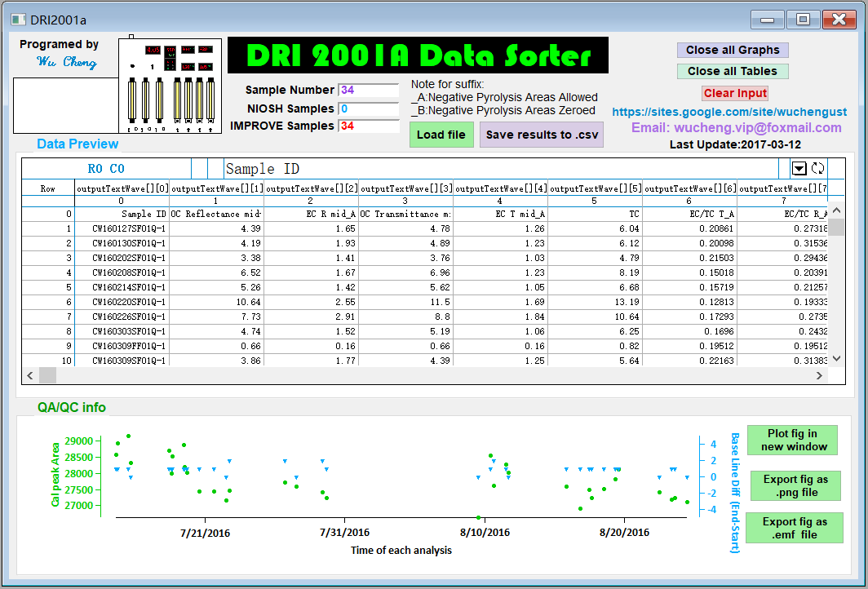Select cell CW160303SF01Q-1

(122, 331)
